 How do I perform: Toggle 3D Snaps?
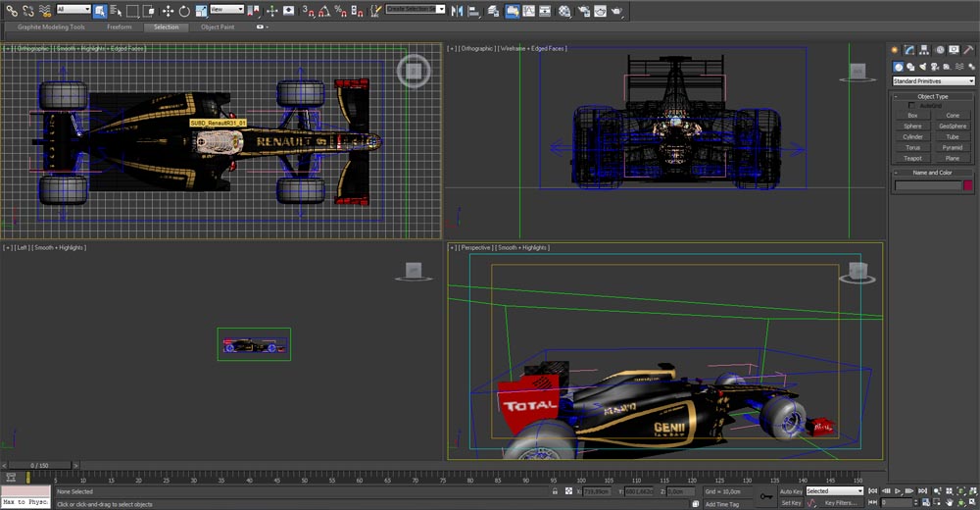tap(308, 11)
